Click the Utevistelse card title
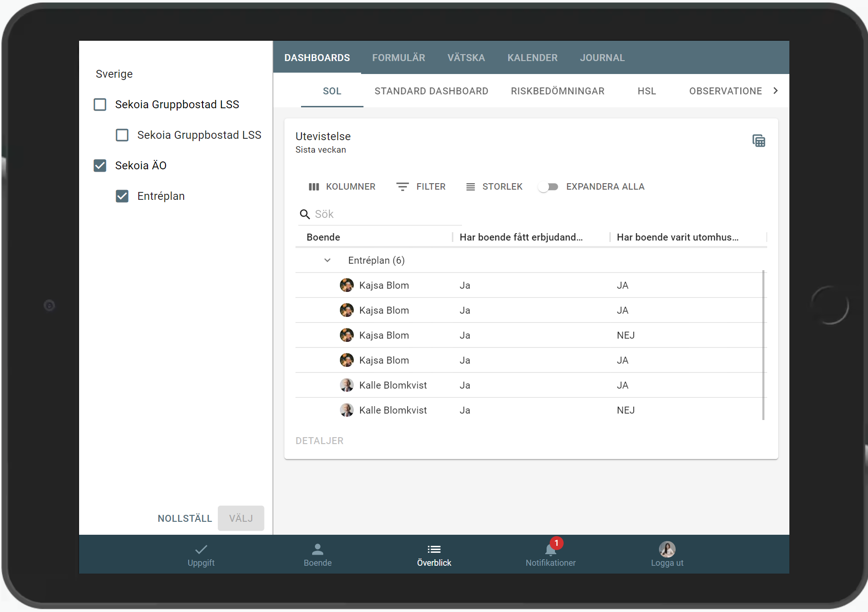 pos(323,136)
